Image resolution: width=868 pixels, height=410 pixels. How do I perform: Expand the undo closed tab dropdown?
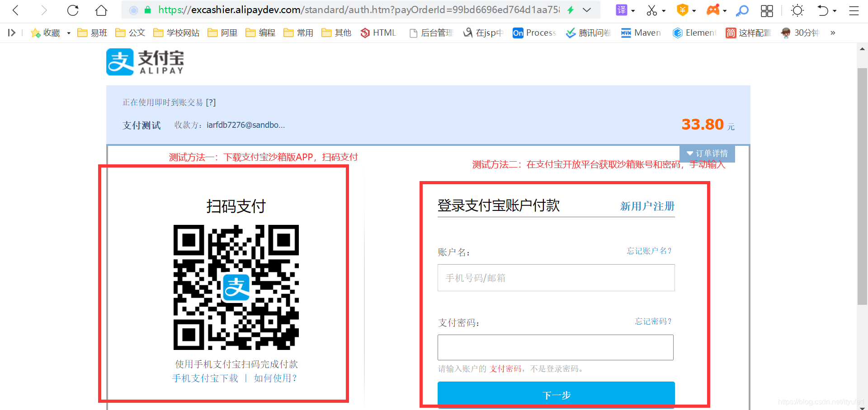coord(835,11)
